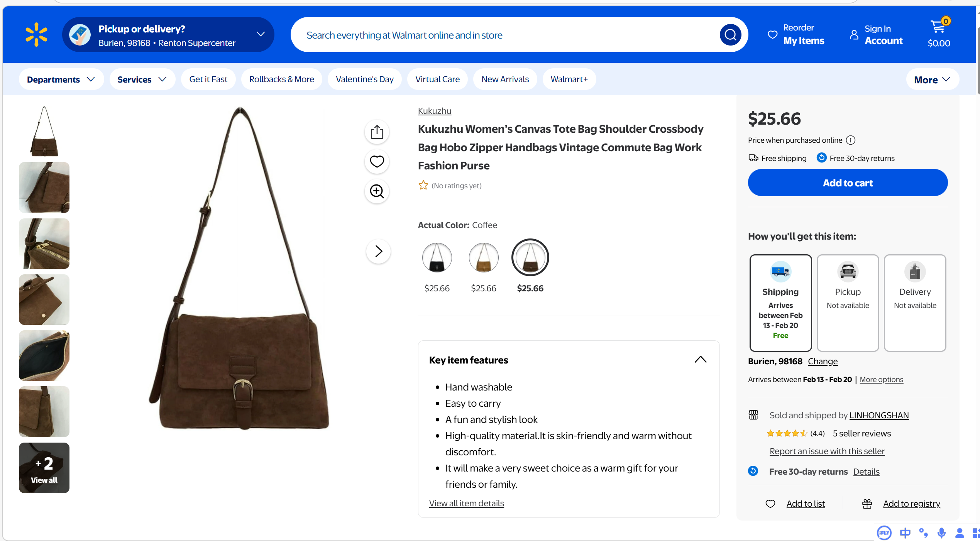Select the Pickup fulfillment option
Image resolution: width=980 pixels, height=541 pixels.
(x=848, y=303)
